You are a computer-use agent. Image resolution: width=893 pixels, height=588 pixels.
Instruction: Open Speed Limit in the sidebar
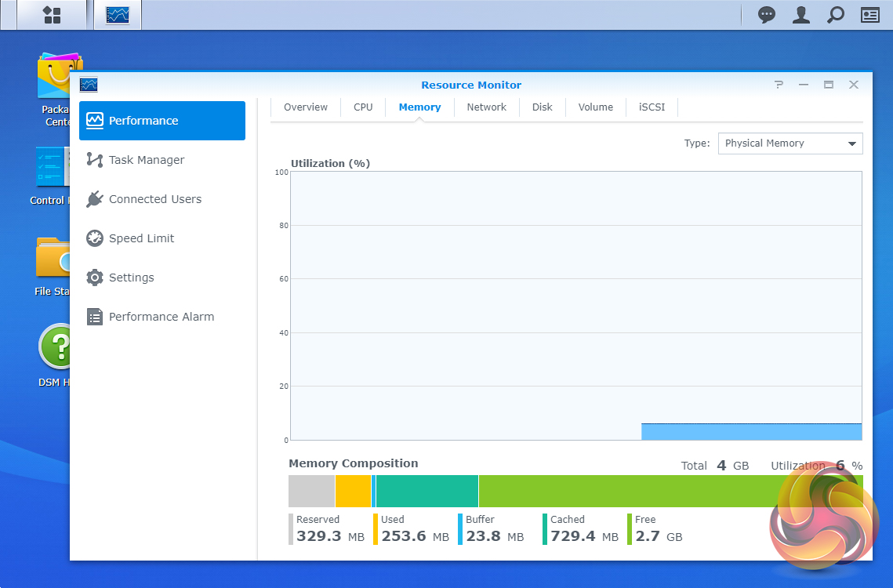coord(141,238)
